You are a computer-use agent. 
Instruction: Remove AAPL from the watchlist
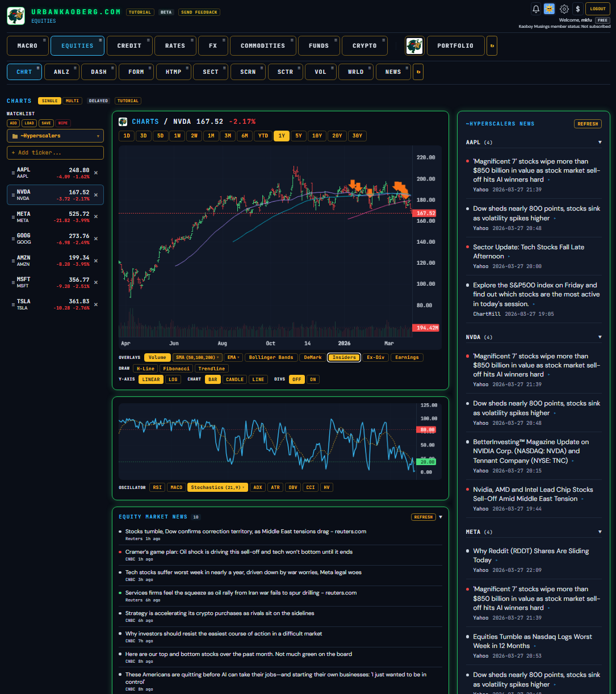click(96, 173)
